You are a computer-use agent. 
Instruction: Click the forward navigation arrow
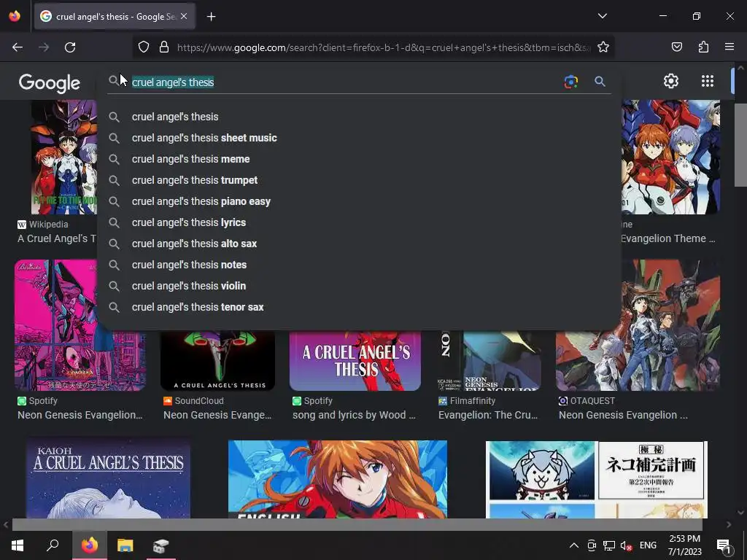[x=44, y=47]
